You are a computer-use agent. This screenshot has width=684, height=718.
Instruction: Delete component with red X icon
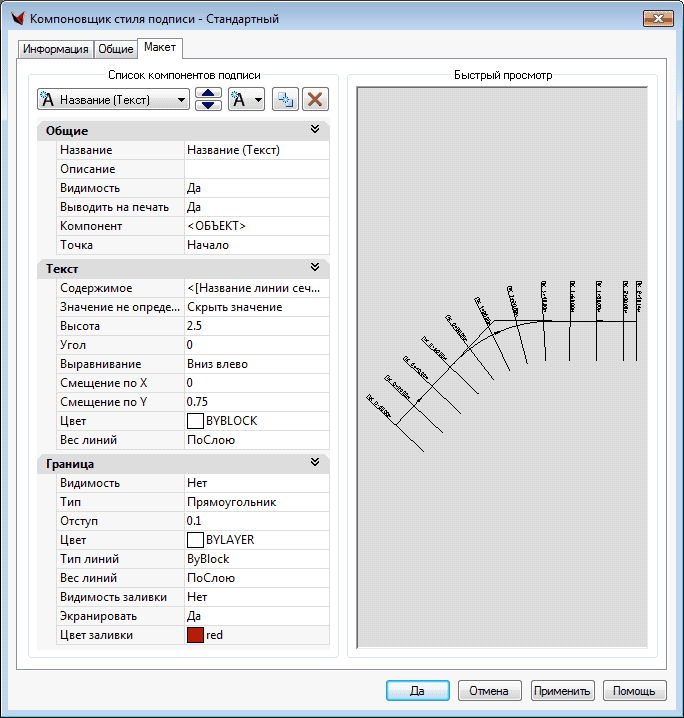pyautogui.click(x=316, y=99)
